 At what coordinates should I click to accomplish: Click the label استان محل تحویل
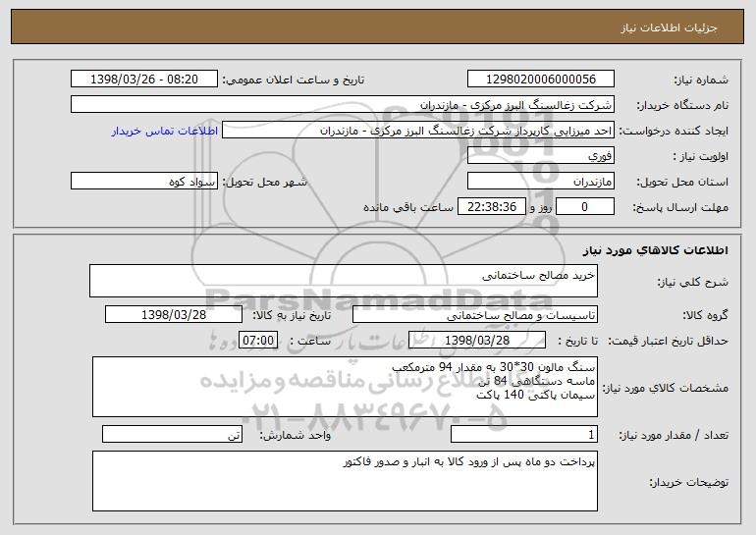click(x=682, y=182)
